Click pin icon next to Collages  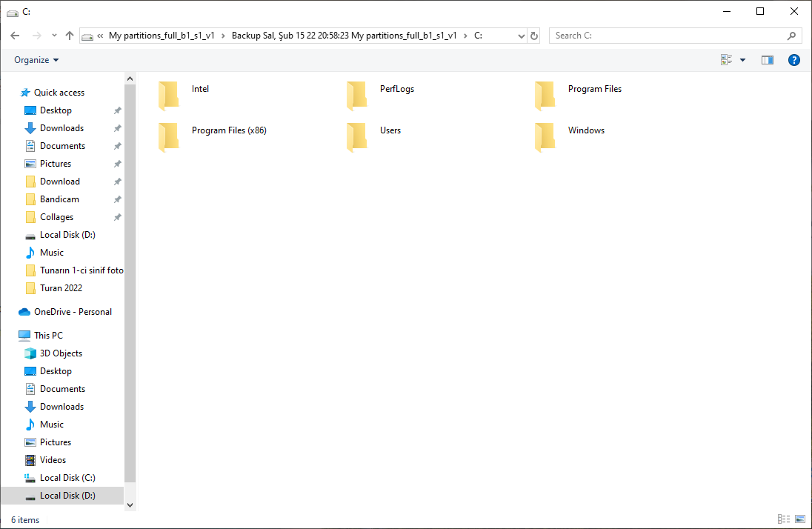(118, 217)
